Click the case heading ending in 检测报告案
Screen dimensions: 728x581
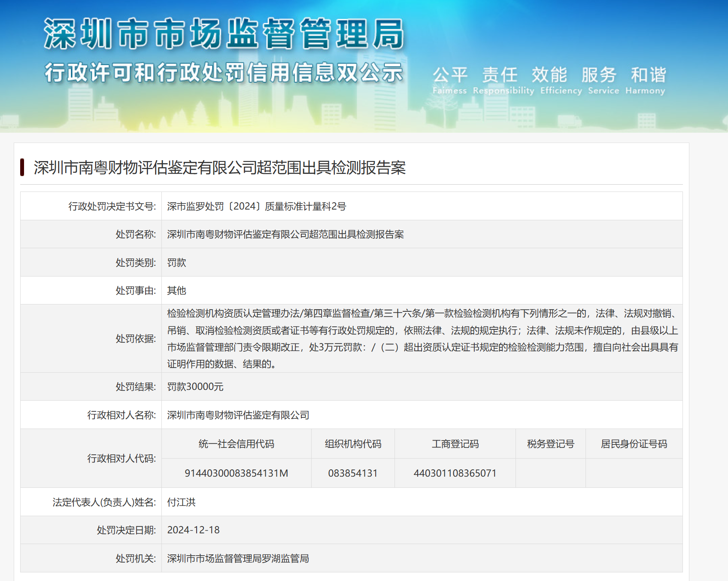(x=219, y=167)
